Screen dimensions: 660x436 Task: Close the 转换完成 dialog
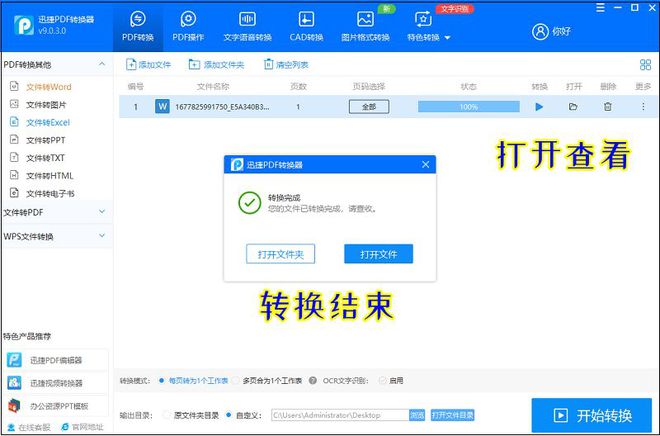click(x=426, y=165)
